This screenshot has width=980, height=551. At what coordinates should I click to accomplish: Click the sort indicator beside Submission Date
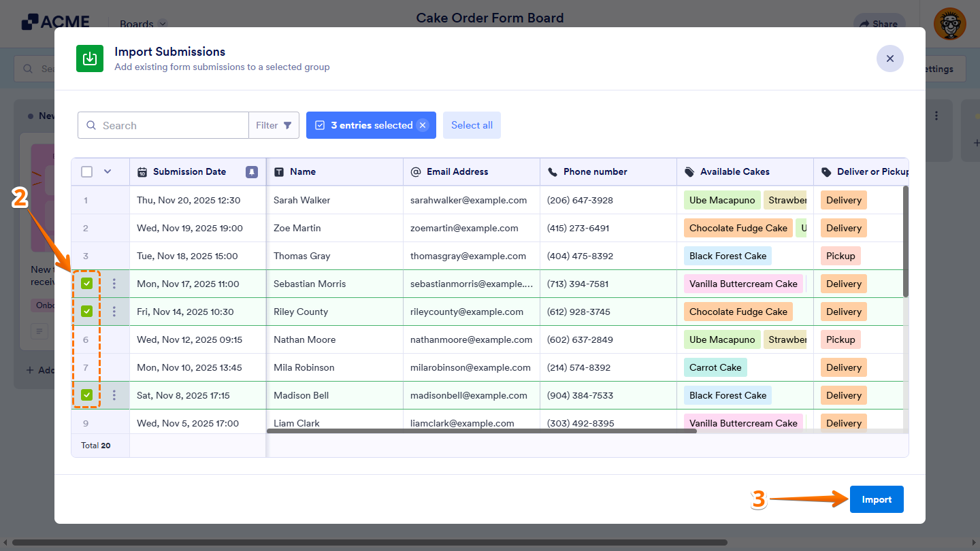point(251,171)
